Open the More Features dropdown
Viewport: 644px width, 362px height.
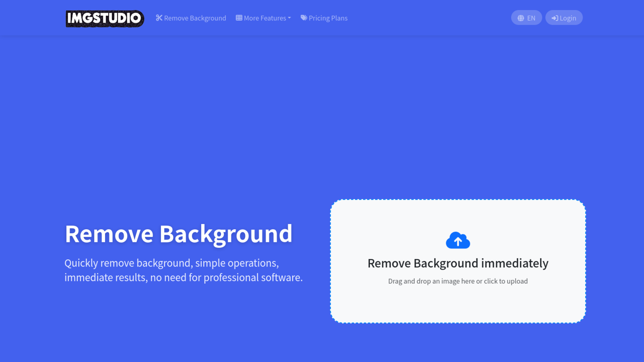pos(263,18)
